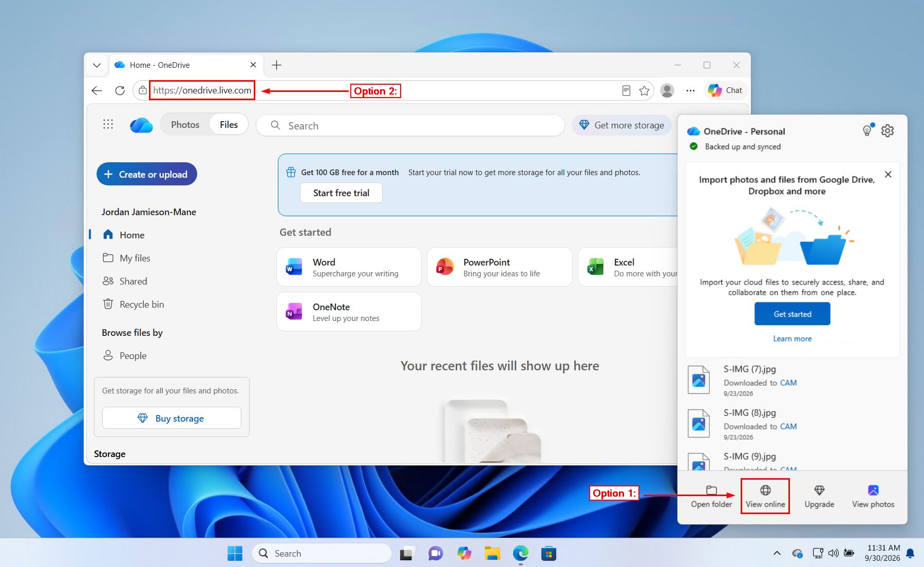Viewport: 924px width, 567px height.
Task: Select the Home - OneDrive browser tab
Action: 186,65
